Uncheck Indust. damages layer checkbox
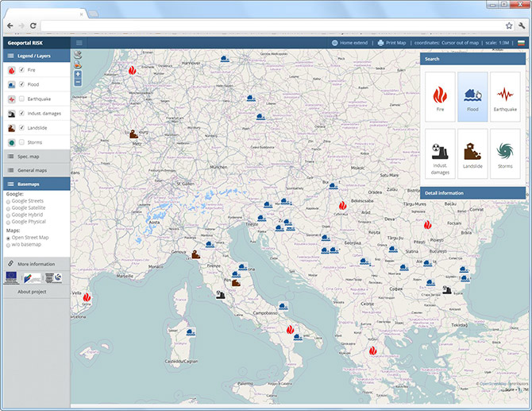Image resolution: width=532 pixels, height=411 pixels. click(x=22, y=113)
